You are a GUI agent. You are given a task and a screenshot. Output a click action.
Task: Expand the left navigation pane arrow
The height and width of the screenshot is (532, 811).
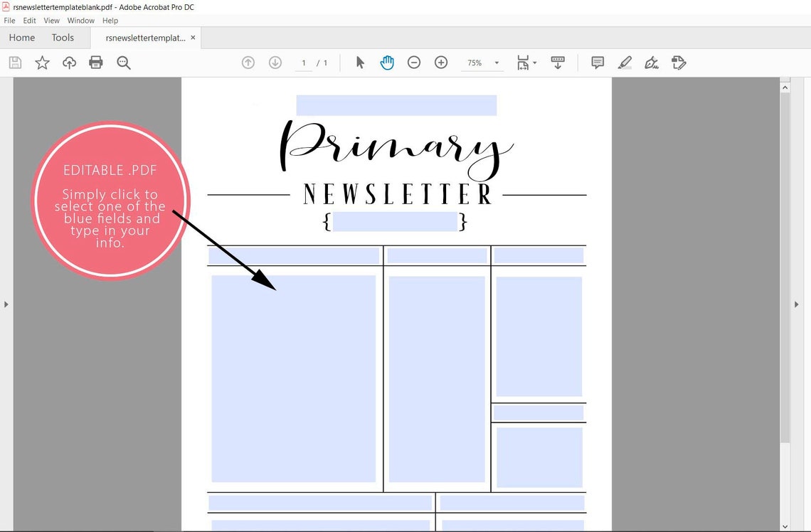coord(6,304)
